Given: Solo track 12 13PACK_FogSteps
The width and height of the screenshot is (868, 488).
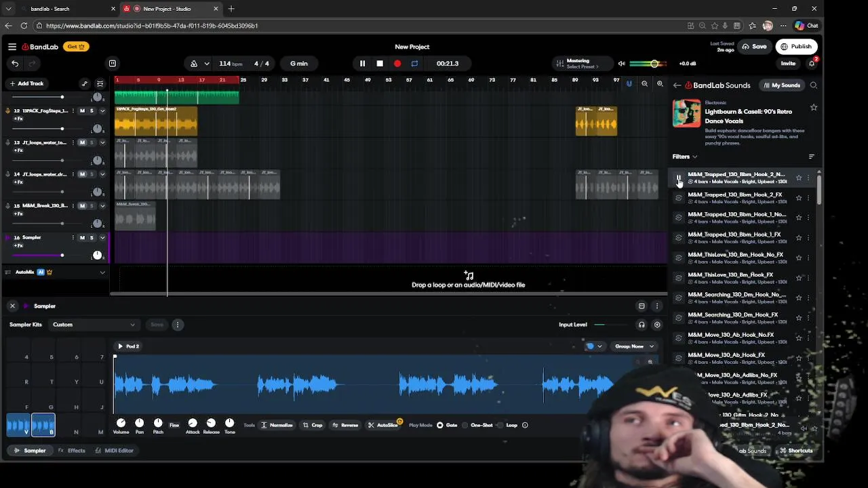Looking at the screenshot, I should 92,111.
